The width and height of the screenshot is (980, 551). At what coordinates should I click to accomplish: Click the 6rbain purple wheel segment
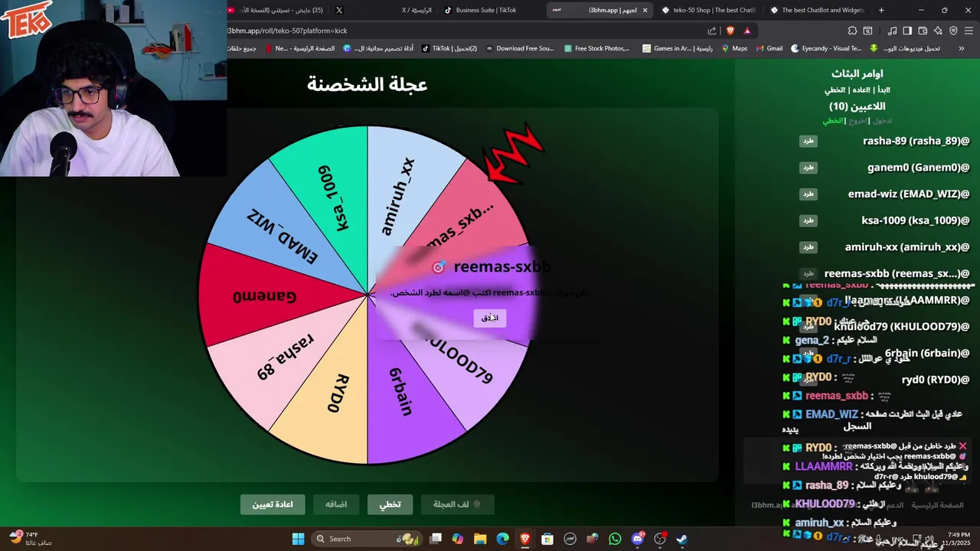401,392
